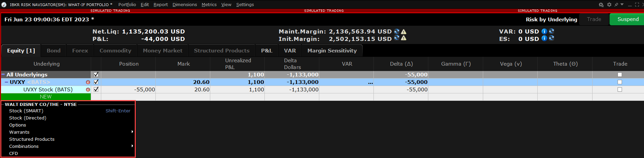Refresh the Maint.Margin value

tap(397, 31)
